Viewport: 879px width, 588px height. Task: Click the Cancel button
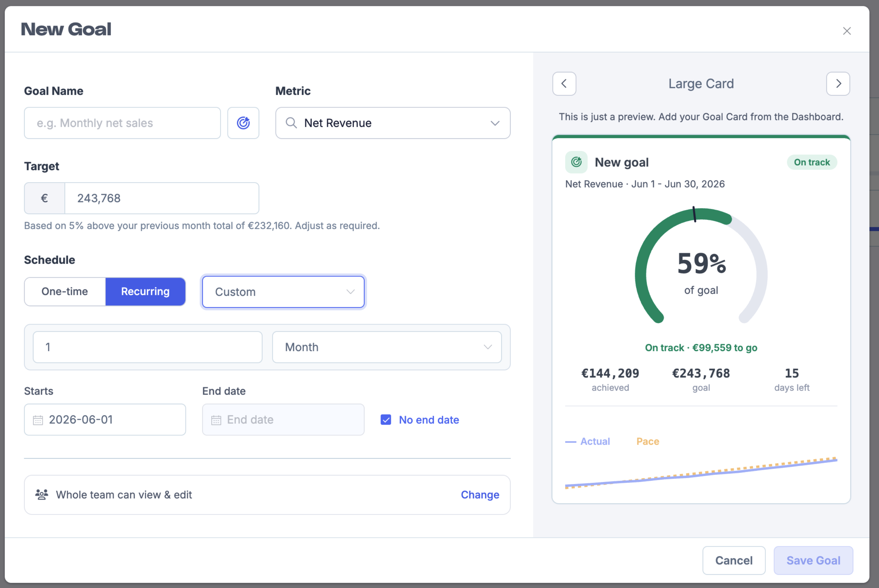(734, 560)
